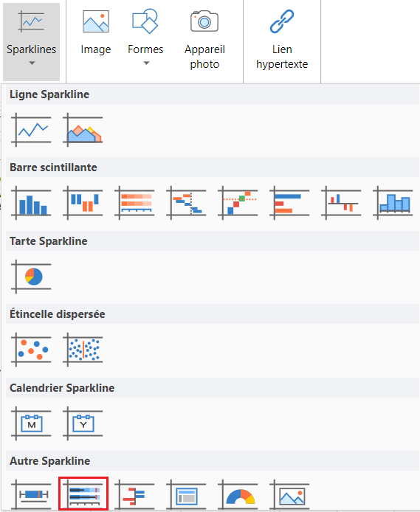
Task: Choose the spread sparkline with dots
Action: 83,350
